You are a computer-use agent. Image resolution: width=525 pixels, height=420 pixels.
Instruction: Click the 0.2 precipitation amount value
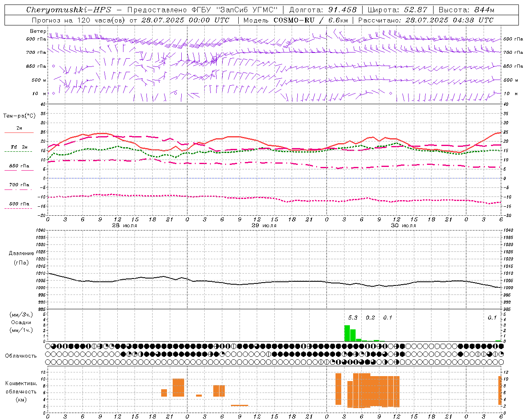click(370, 317)
